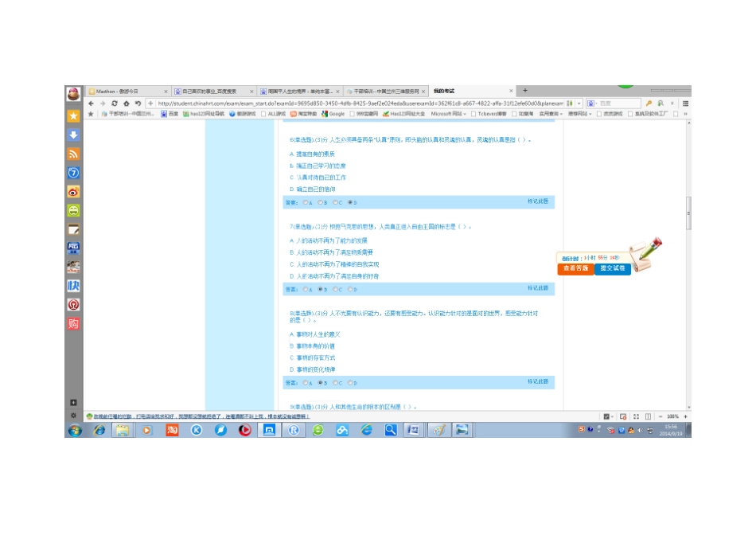Screen dimensions: 756x535
Task: Reload the page with refresh icon
Action: pyautogui.click(x=115, y=103)
